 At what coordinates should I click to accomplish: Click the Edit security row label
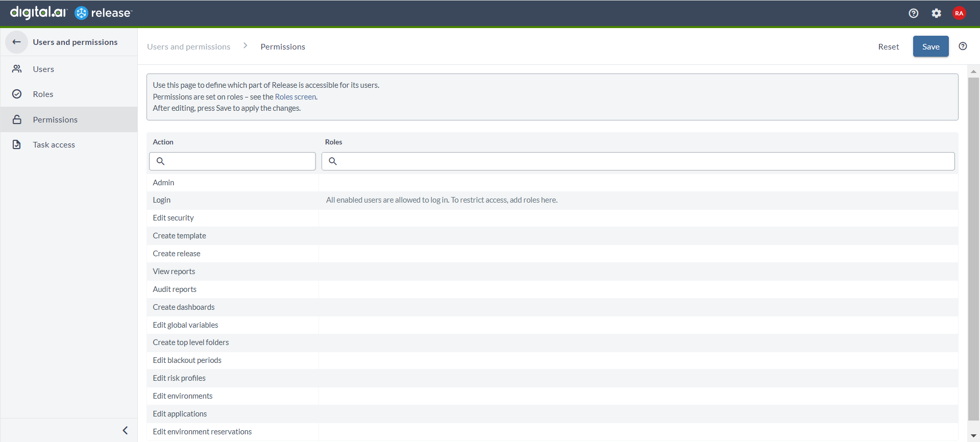click(x=173, y=218)
